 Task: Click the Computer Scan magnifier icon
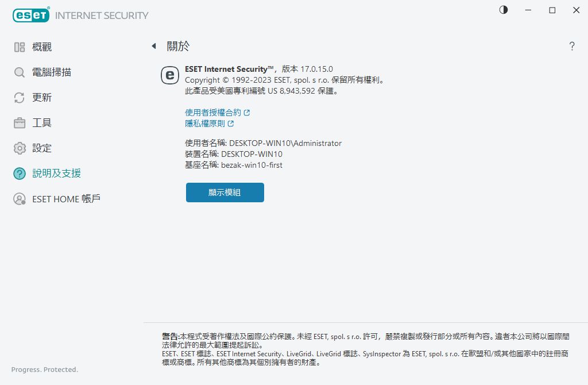coord(20,72)
